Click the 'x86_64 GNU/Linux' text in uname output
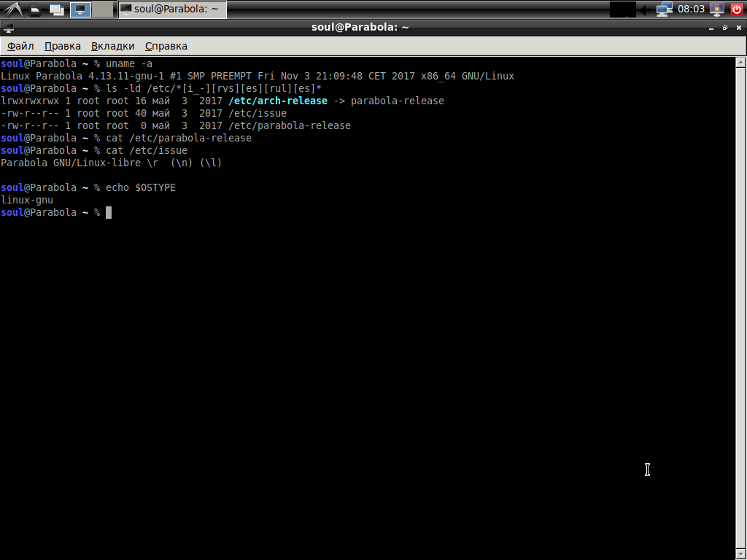The image size is (747, 560). tap(468, 76)
